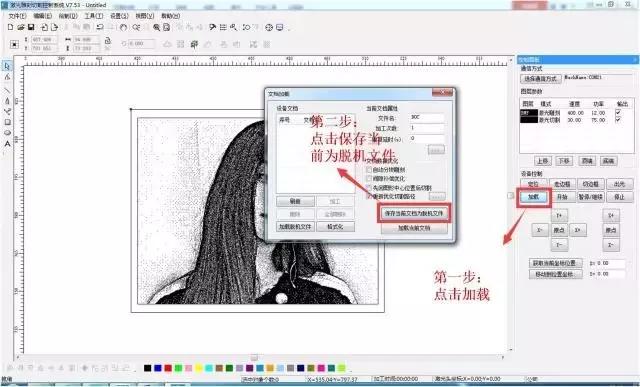This screenshot has width=640, height=387.
Task: Click 上移 move layer up button
Action: [542, 161]
